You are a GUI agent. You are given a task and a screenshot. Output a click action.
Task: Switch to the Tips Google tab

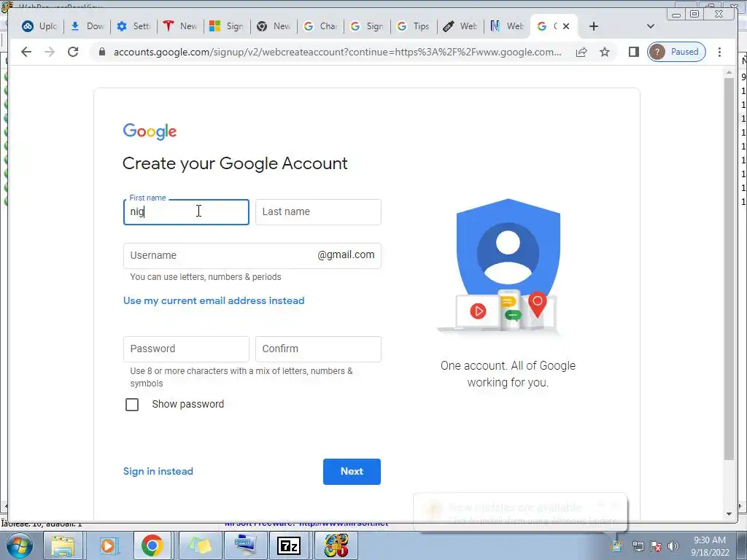(414, 26)
